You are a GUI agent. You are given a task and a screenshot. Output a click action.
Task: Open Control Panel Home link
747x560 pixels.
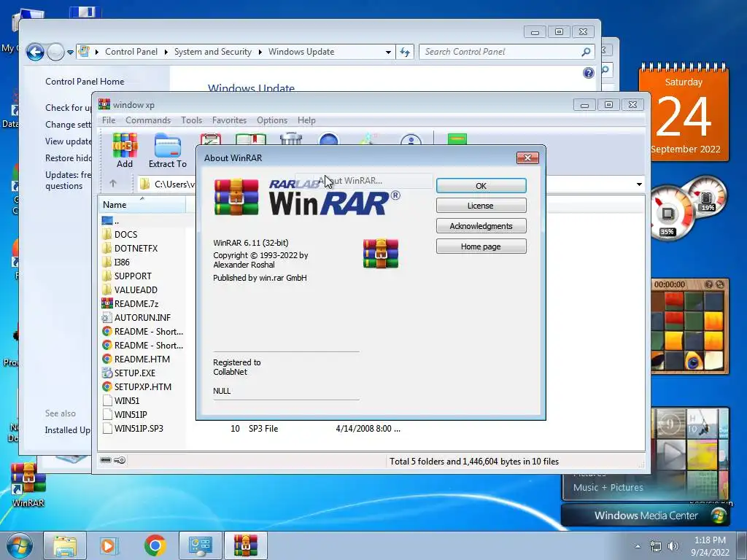[85, 82]
